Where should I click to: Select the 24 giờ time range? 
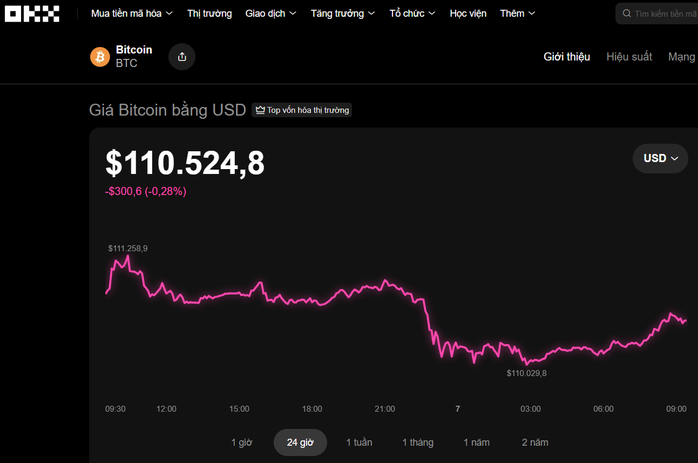point(300,442)
